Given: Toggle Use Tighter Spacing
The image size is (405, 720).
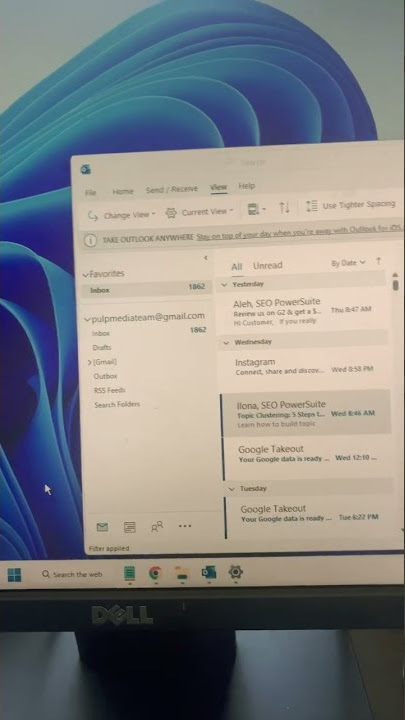Looking at the screenshot, I should (351, 205).
